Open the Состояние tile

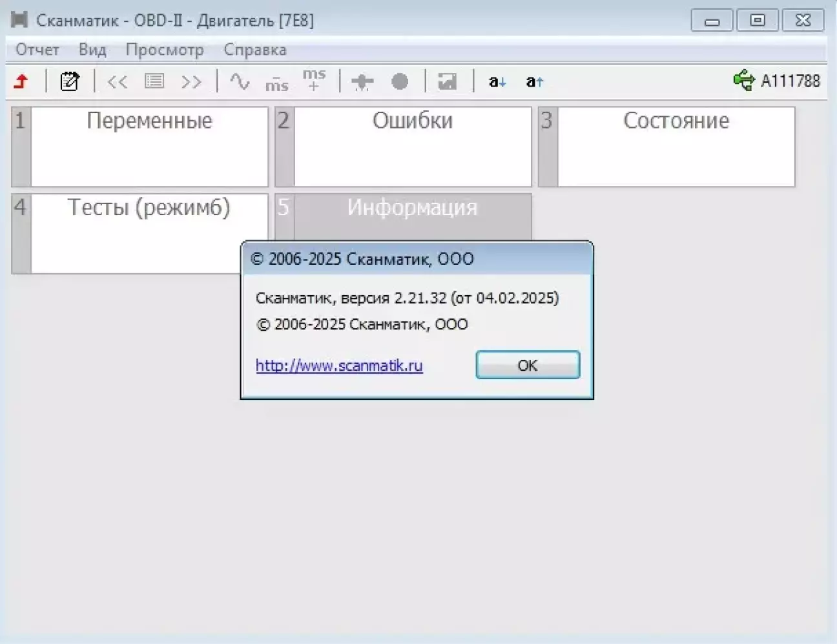pos(666,147)
